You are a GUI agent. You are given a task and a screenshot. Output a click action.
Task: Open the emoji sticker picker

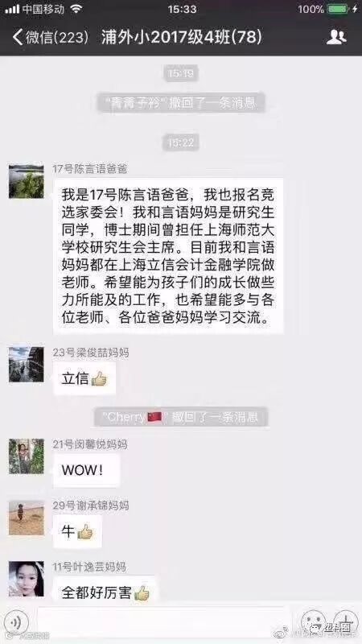point(313,621)
